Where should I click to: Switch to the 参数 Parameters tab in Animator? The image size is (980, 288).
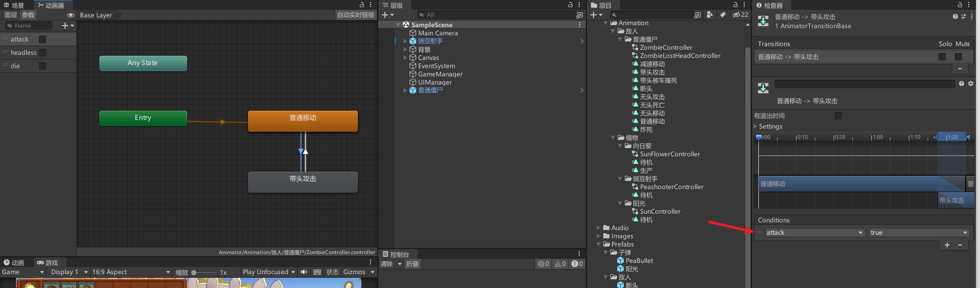coord(28,15)
